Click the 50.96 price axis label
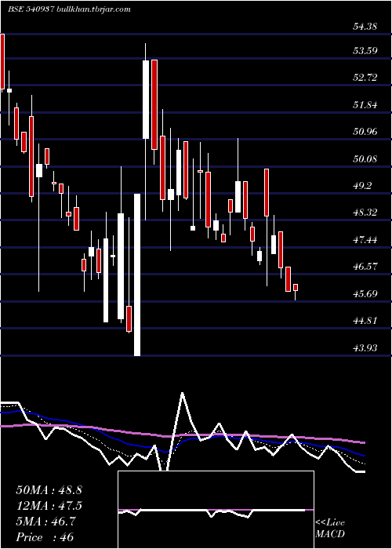Screen dimensions: 392x549 (365, 132)
